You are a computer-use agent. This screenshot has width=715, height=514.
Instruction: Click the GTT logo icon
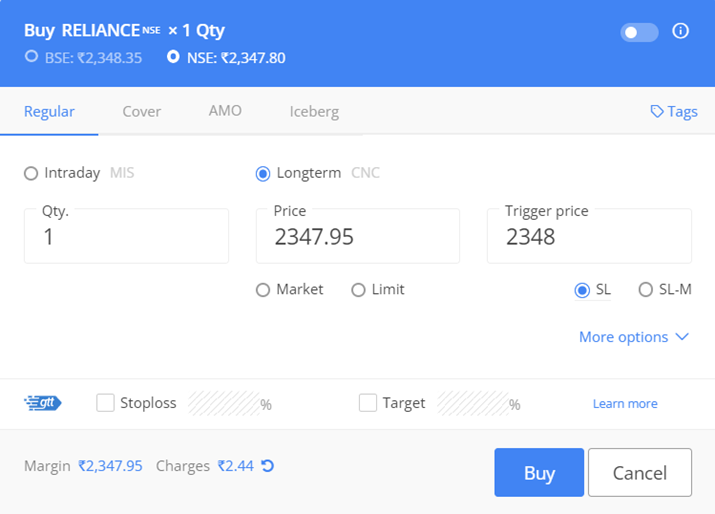[x=42, y=403]
